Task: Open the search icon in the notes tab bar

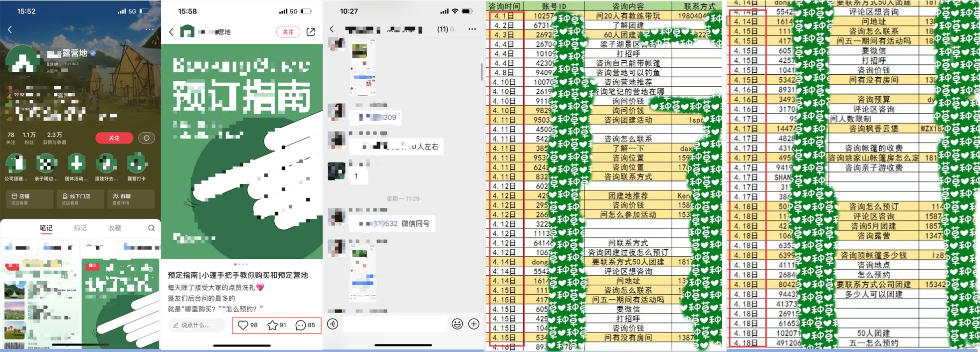Action: click(151, 228)
